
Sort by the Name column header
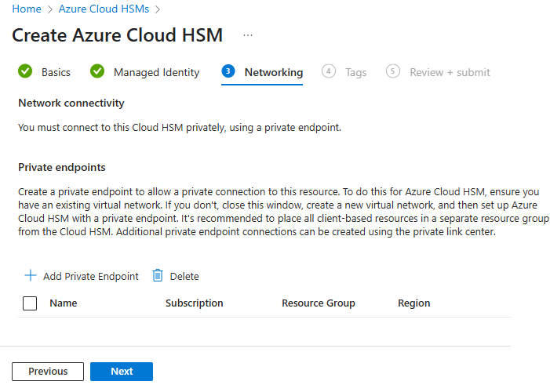pos(64,303)
